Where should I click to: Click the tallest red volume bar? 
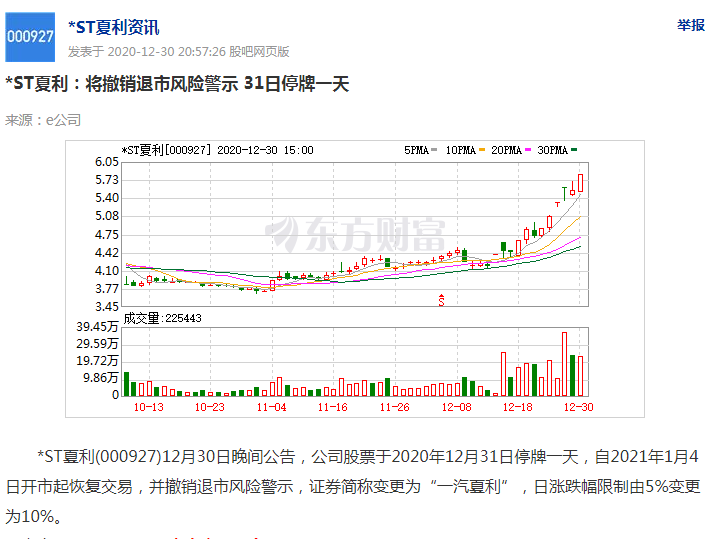coord(564,364)
